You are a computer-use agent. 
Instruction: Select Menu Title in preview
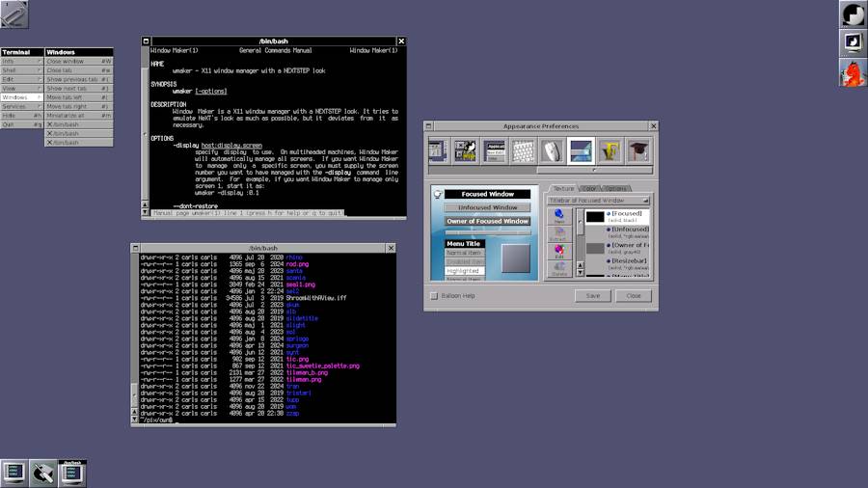465,243
